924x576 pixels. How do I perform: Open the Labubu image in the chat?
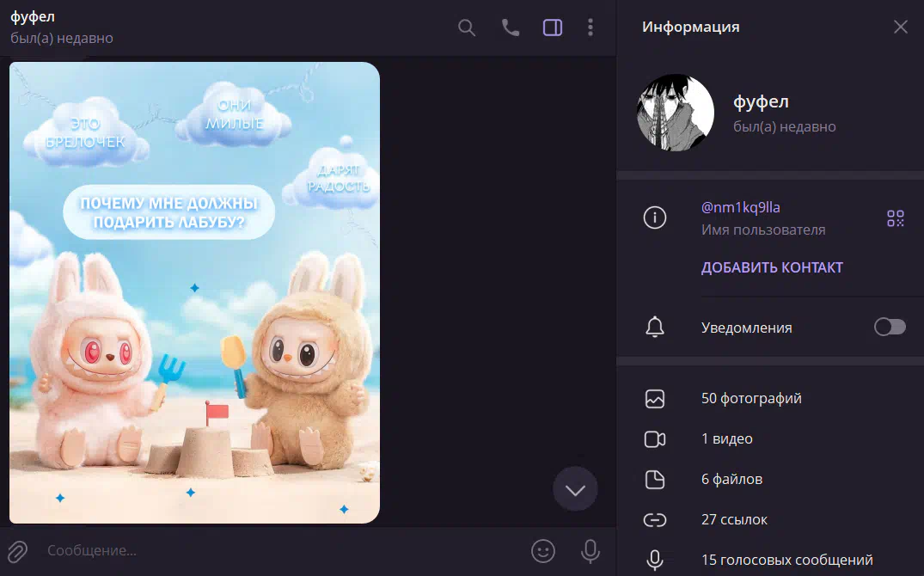pos(194,292)
